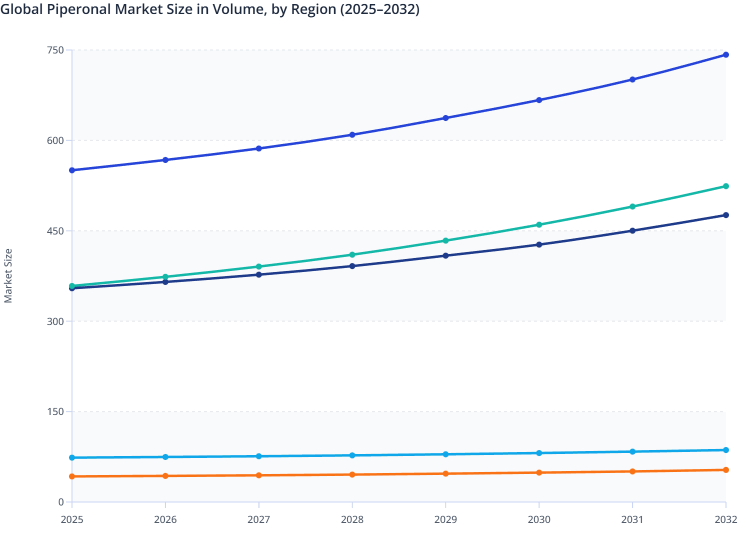Select the 2027 label on the x-axis

pos(258,520)
